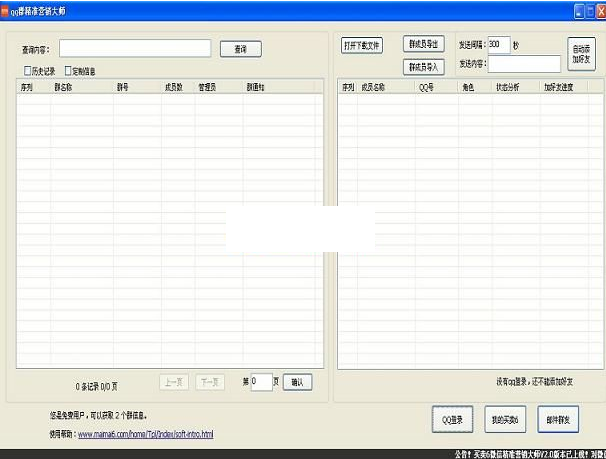Viewport: 606px width, 459px height.
Task: Enable the 历史记录 checkbox
Action: click(x=28, y=71)
